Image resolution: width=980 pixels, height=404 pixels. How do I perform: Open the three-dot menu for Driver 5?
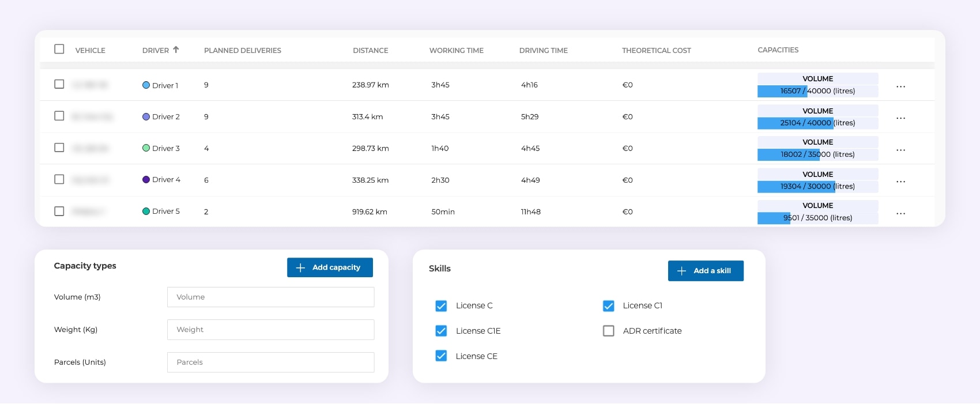(900, 213)
